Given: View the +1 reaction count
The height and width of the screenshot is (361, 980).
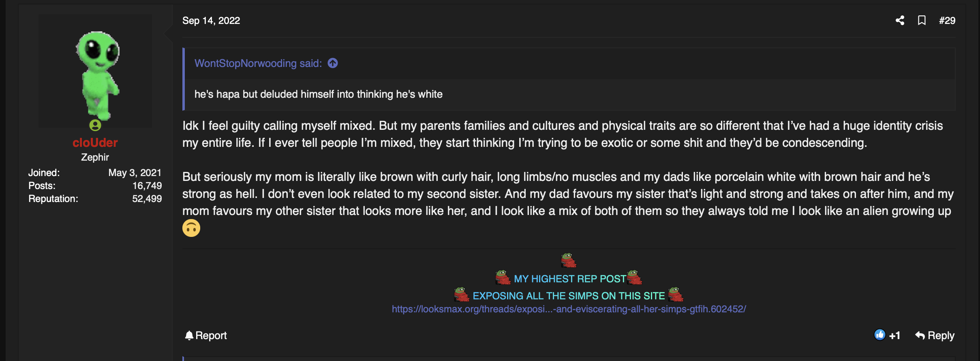Looking at the screenshot, I should pos(894,335).
